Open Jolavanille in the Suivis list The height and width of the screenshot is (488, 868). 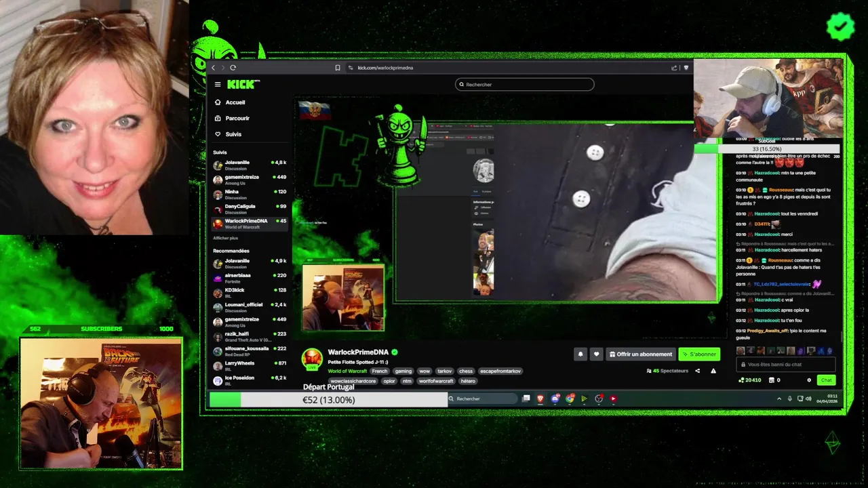[x=250, y=165]
